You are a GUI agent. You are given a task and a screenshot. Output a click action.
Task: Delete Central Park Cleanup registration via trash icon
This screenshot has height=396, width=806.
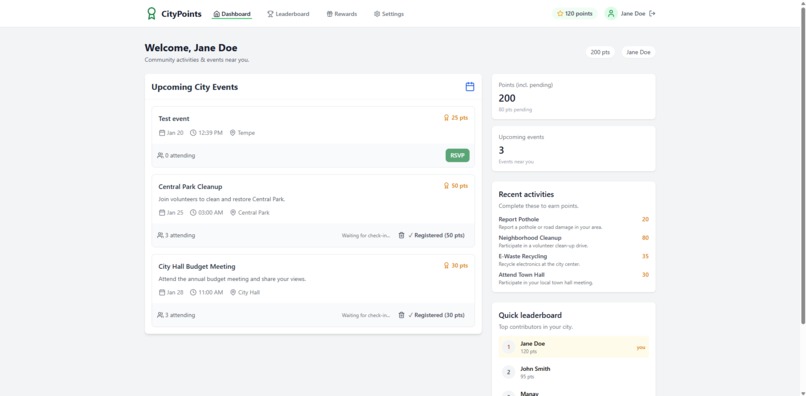pyautogui.click(x=401, y=235)
